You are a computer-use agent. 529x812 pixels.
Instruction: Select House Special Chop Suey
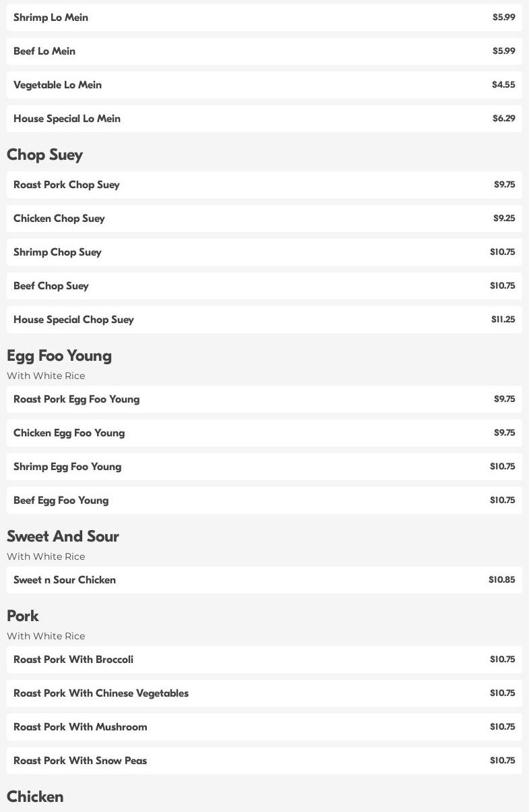[264, 320]
